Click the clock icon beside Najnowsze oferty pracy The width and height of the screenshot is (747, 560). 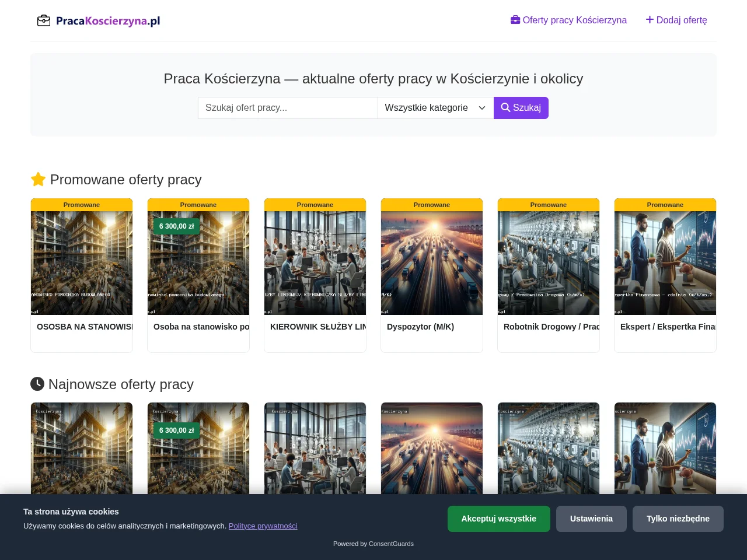(x=37, y=384)
